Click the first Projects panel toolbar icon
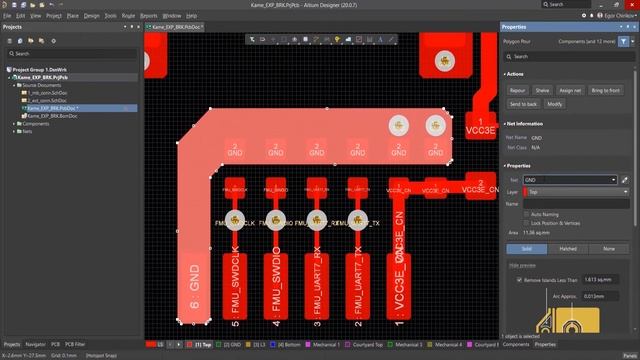The height and width of the screenshot is (360, 640). [10, 41]
